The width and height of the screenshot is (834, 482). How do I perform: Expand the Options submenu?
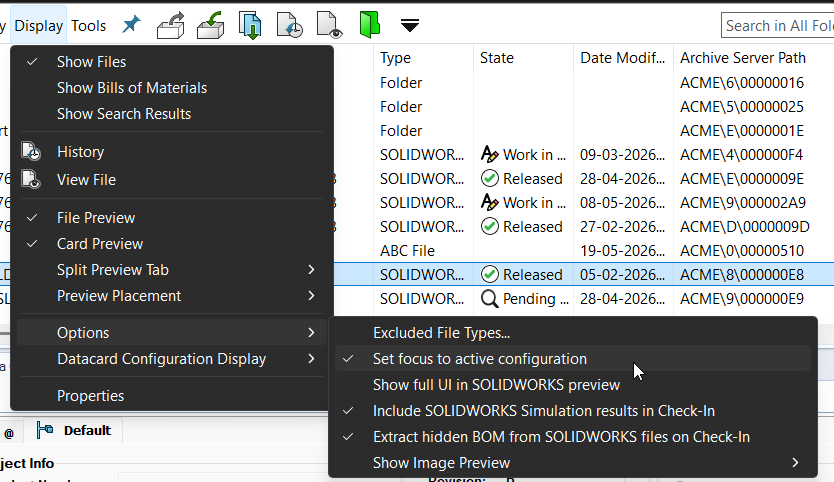pos(172,333)
